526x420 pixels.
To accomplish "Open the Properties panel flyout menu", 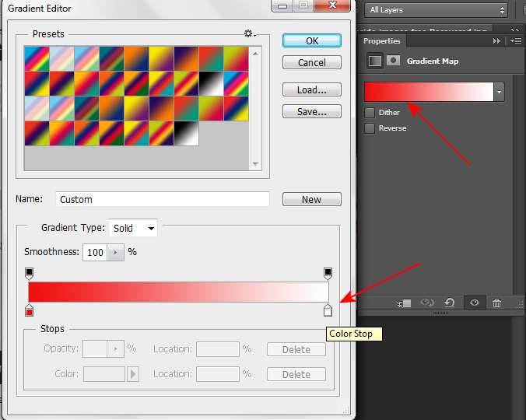I will click(515, 41).
